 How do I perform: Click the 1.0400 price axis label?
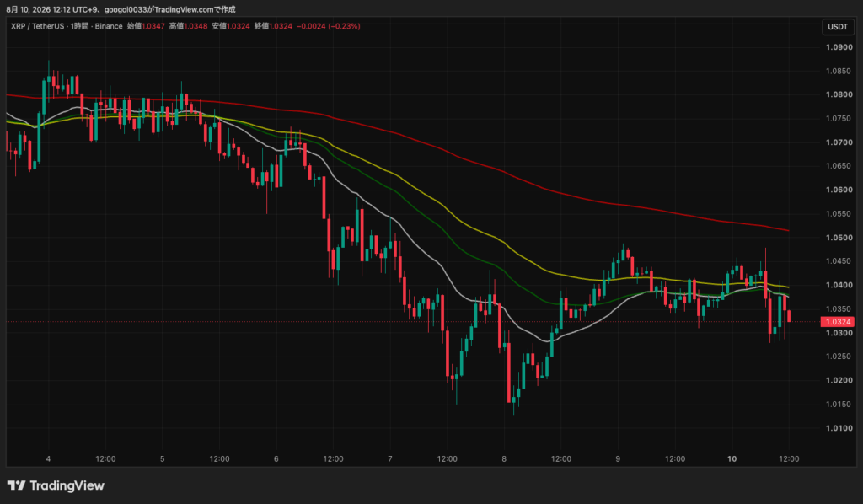tap(839, 285)
